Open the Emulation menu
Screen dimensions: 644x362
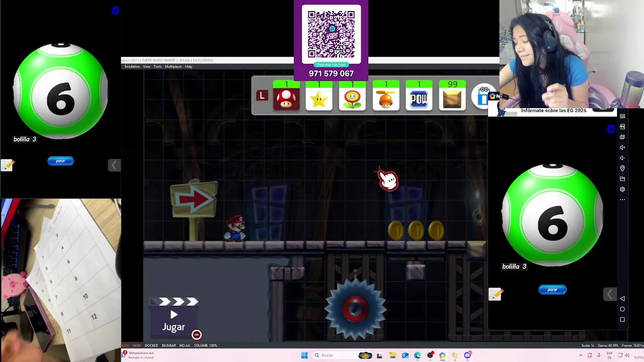132,66
